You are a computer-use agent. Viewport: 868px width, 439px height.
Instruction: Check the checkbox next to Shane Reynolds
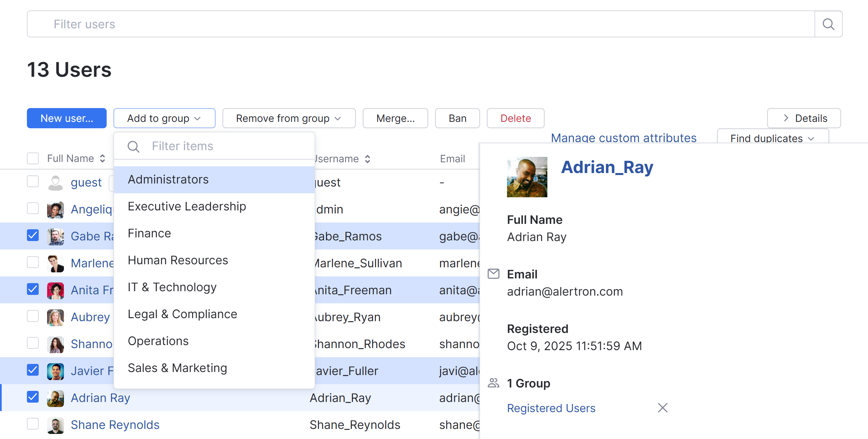tap(33, 425)
